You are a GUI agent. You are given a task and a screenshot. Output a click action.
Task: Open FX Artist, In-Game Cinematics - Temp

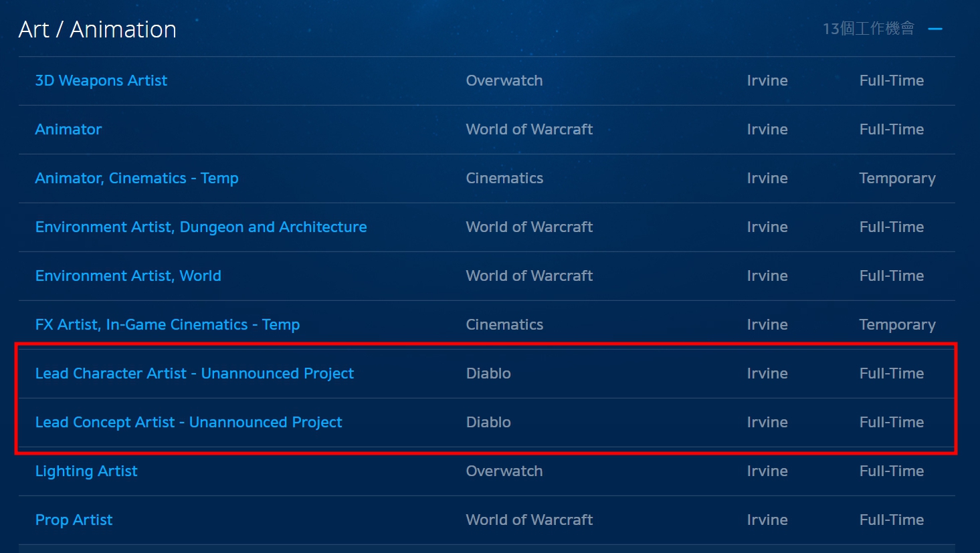click(167, 324)
